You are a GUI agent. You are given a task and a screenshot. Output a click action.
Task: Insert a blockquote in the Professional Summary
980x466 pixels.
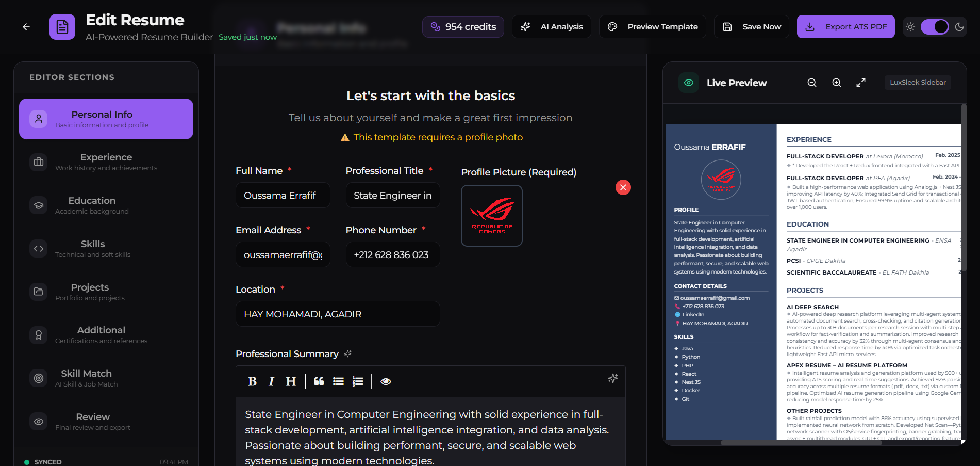point(319,381)
